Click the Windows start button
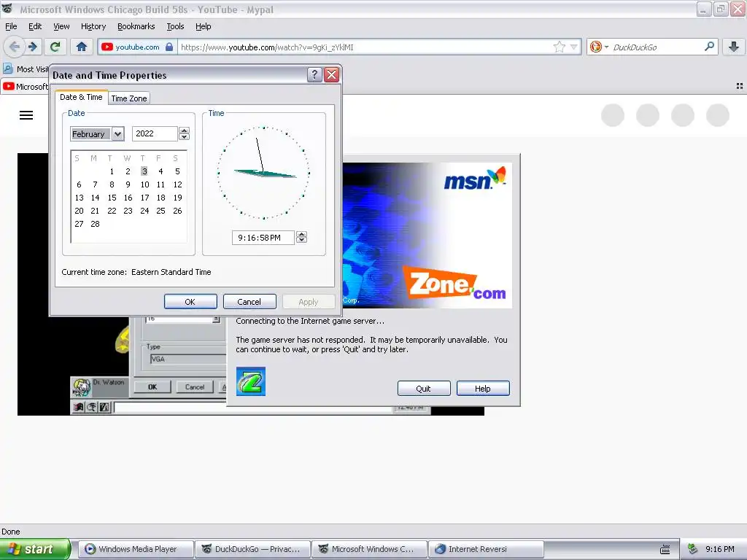747x560 pixels. (x=35, y=549)
